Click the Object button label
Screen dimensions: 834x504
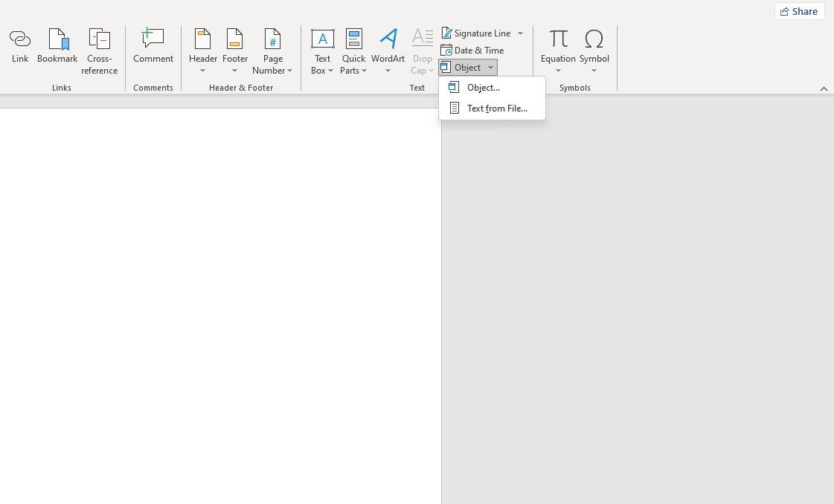click(466, 67)
